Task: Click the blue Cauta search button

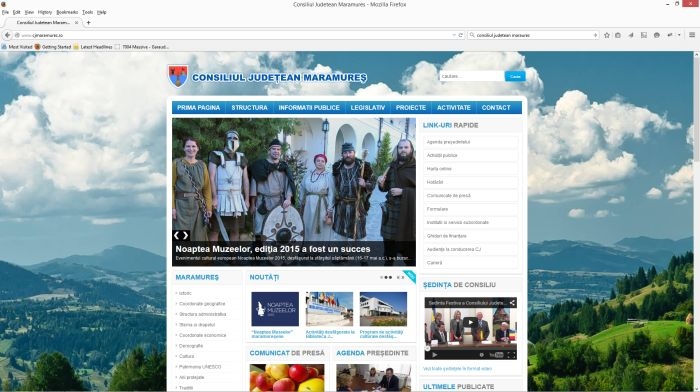Action: coord(515,76)
